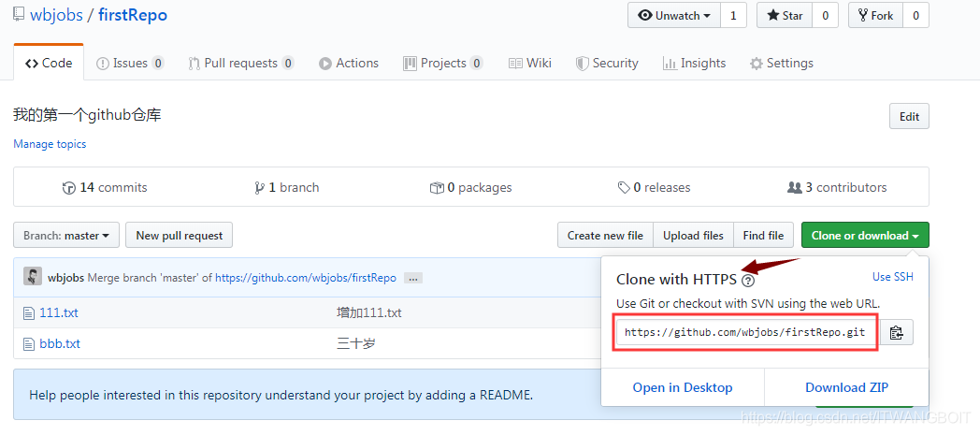Open wbjobs commit author link
The height and width of the screenshot is (435, 980).
pyautogui.click(x=66, y=278)
